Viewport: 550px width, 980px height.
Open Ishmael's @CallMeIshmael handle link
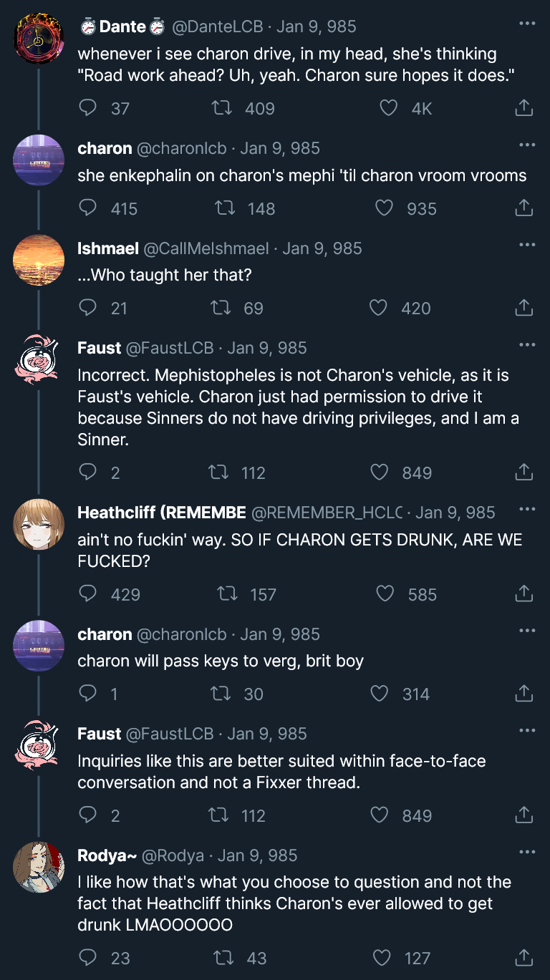point(206,248)
